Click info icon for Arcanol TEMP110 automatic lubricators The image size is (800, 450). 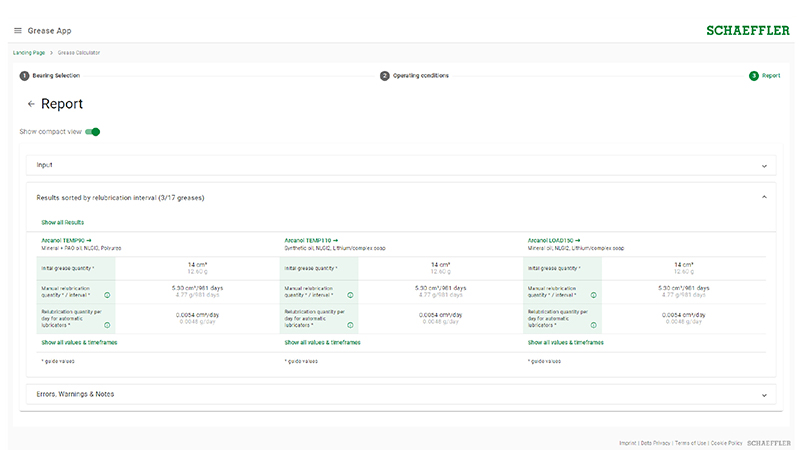tap(350, 325)
